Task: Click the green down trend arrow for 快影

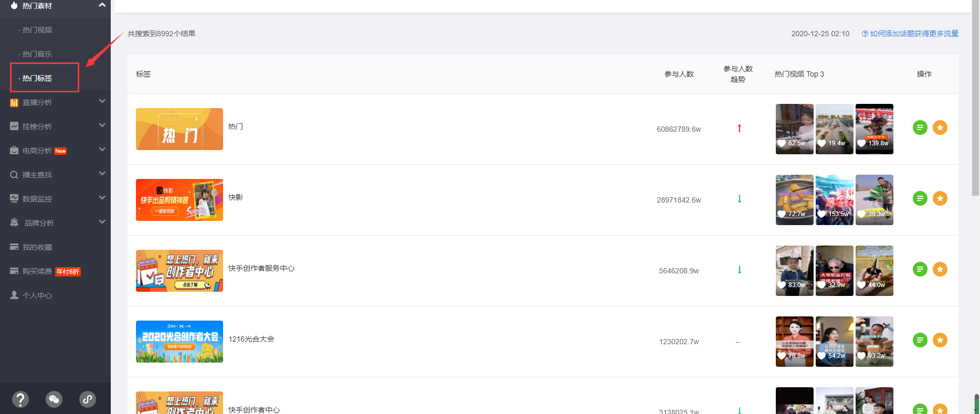Action: 739,199
